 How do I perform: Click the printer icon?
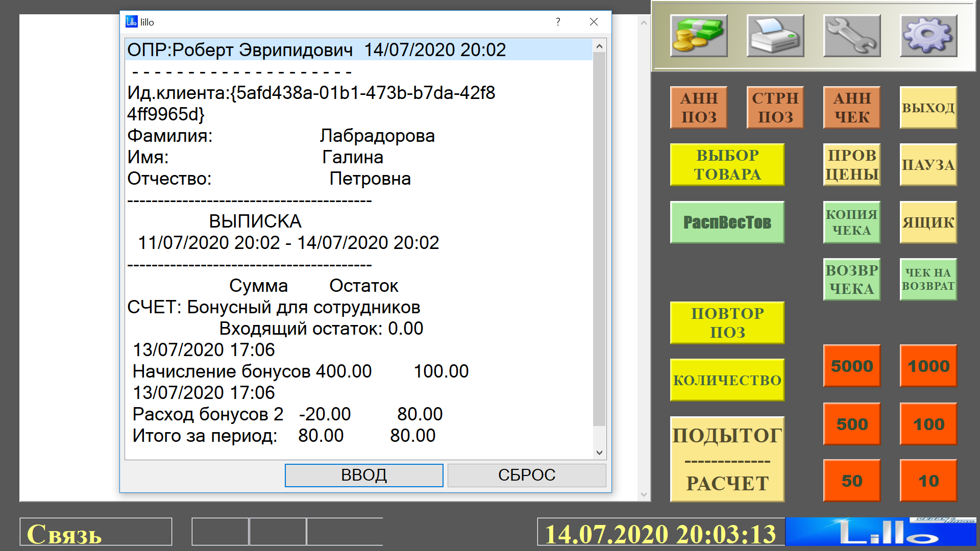[775, 35]
